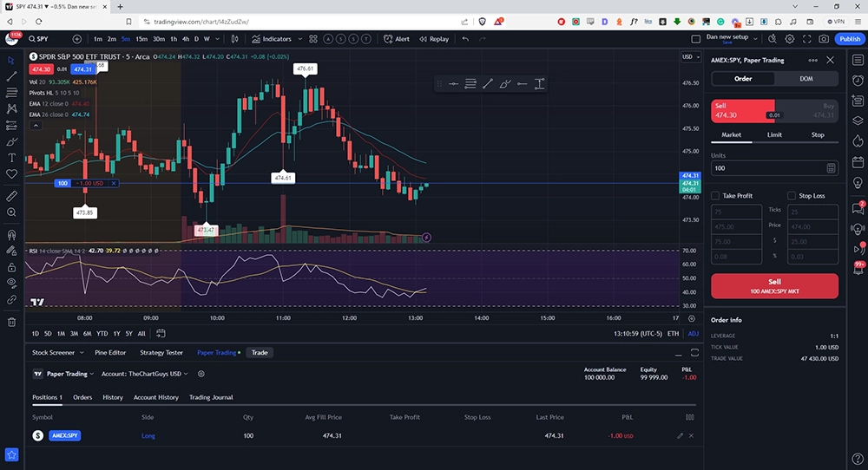Screen dimensions: 868x470
Task: Switch to the Orders tab
Action: point(82,397)
